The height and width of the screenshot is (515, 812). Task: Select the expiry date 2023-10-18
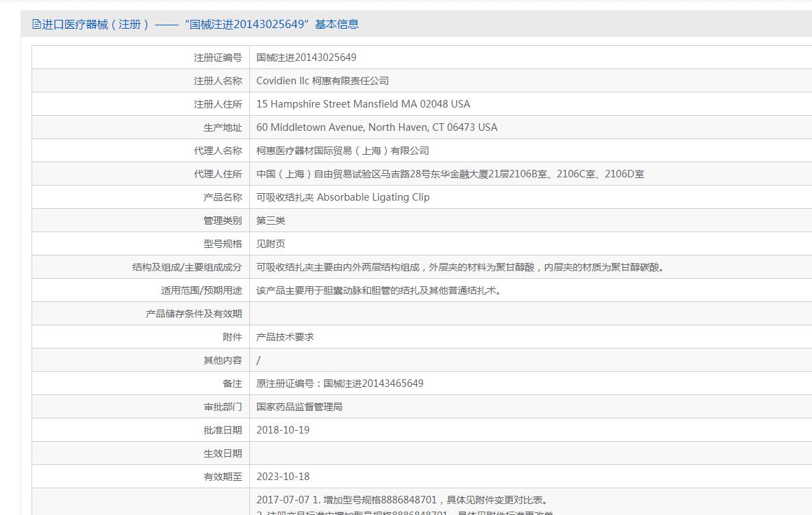click(x=283, y=477)
